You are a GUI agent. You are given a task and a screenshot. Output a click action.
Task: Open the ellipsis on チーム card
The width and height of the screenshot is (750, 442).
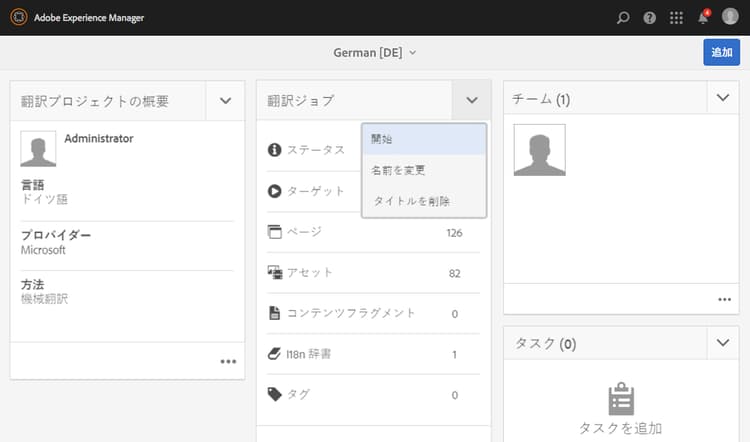724,299
